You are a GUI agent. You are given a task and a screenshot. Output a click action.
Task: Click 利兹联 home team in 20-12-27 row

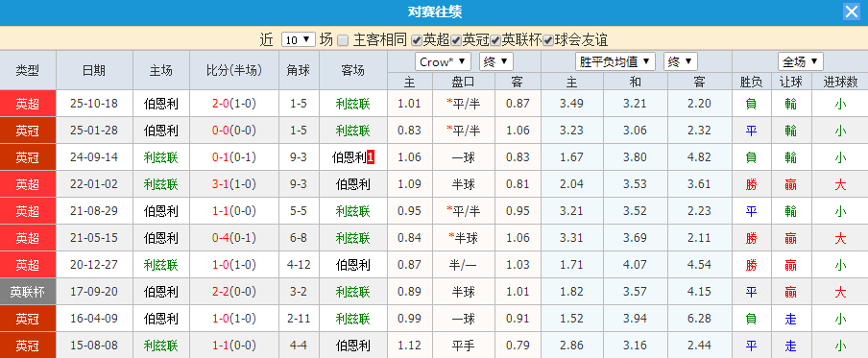coord(161,265)
